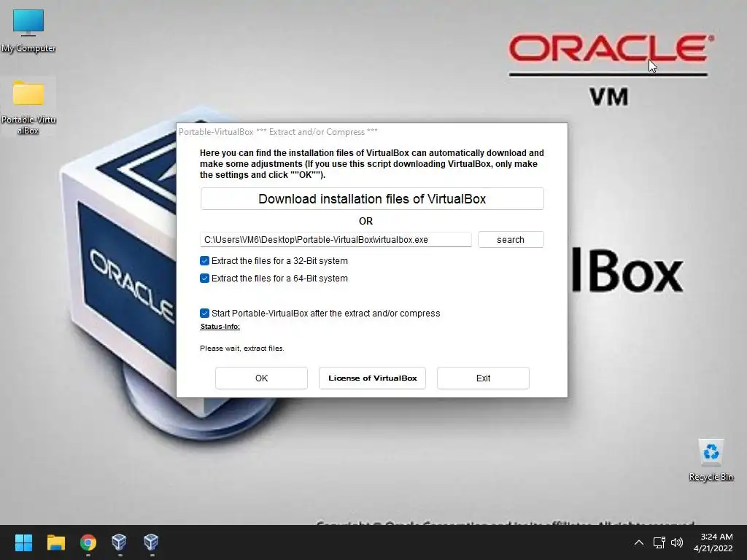Launch File Explorer from the taskbar

pos(55,542)
